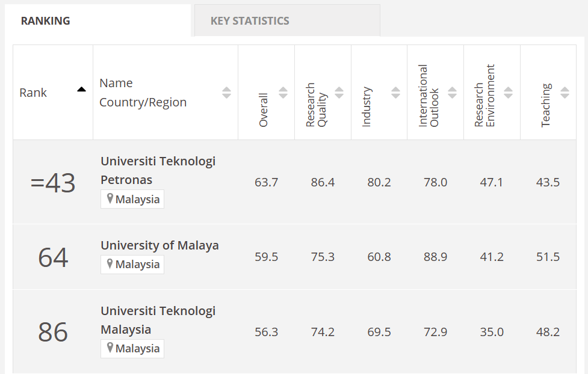Image resolution: width=588 pixels, height=374 pixels.
Task: Select research environment value 47.1
Action: [x=491, y=182]
